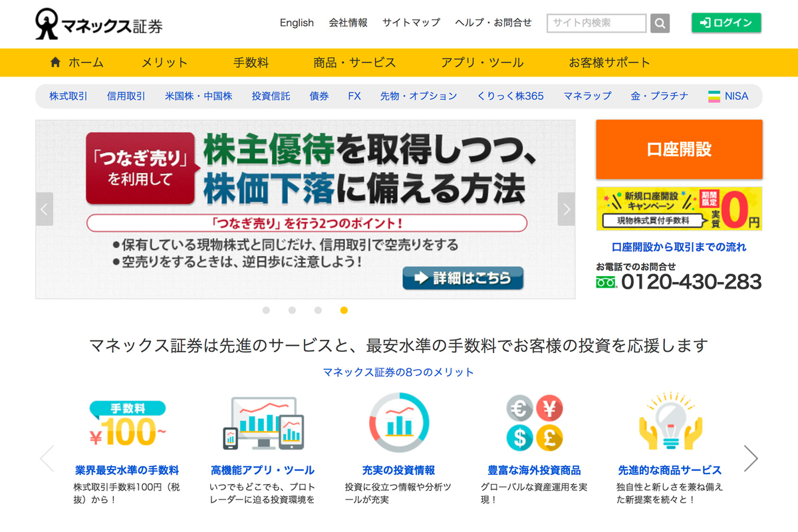This screenshot has width=798, height=532.
Task: Open the アプリ・ツール menu
Action: (x=482, y=63)
